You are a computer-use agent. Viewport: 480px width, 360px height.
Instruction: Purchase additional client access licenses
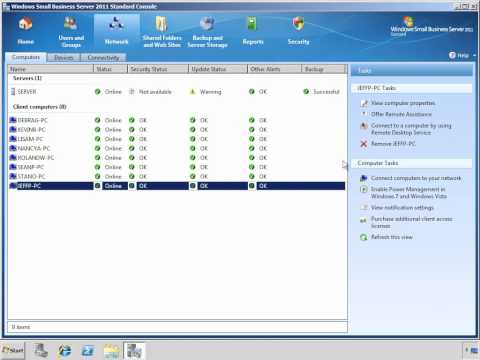[x=412, y=222]
